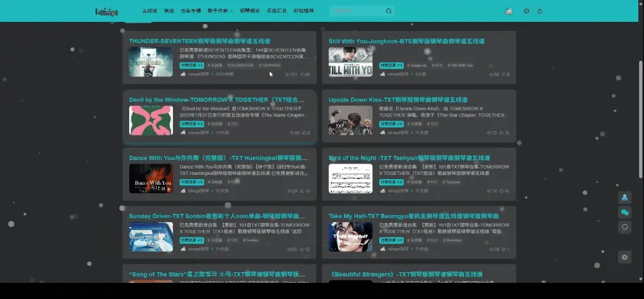Viewport: 644px width, 299px height.
Task: Click #Soobin tag on Sunday Driver card
Action: 250,240
